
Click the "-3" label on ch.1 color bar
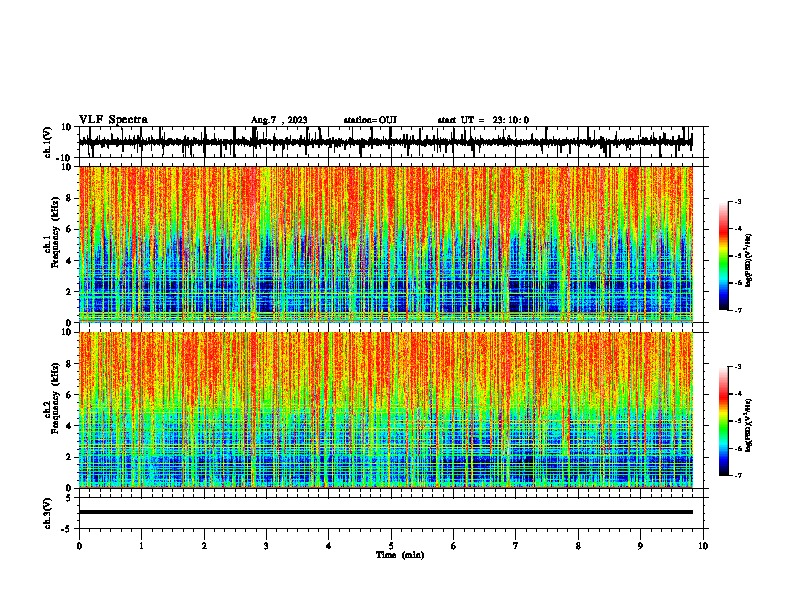pos(737,201)
